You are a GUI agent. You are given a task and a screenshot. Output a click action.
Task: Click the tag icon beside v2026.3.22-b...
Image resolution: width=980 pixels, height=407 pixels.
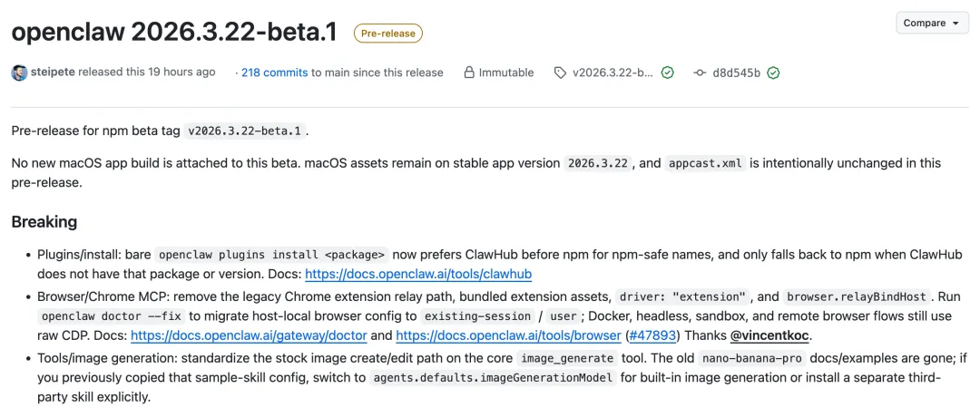tap(560, 73)
